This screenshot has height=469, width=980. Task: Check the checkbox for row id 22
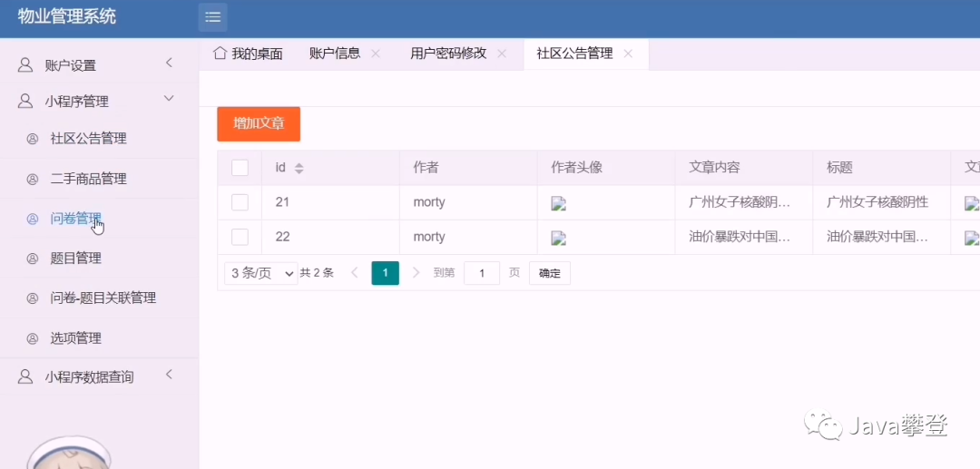(240, 237)
